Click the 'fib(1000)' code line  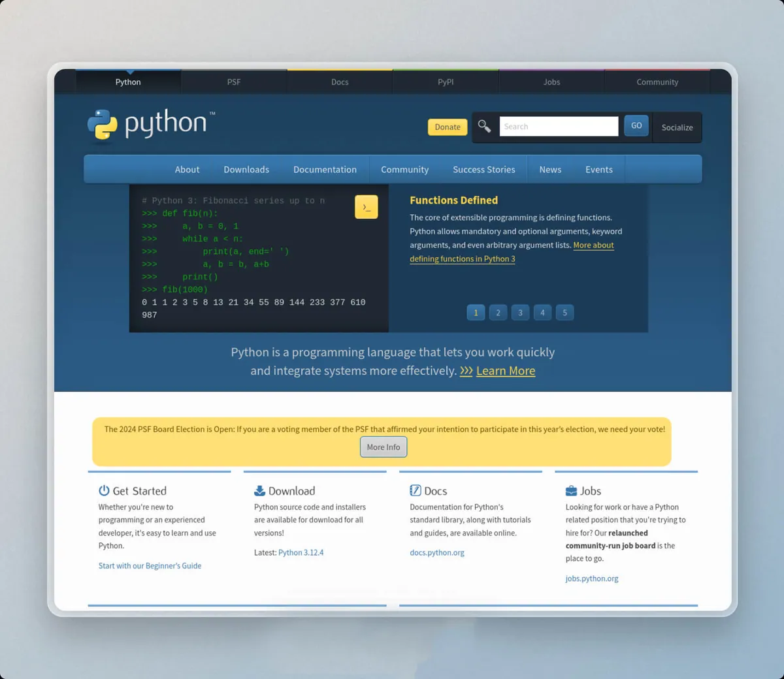[175, 290]
